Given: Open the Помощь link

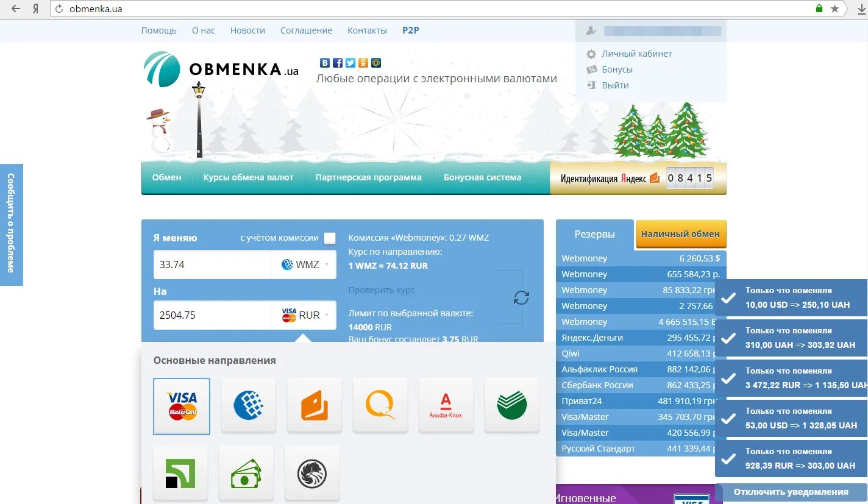Looking at the screenshot, I should pyautogui.click(x=159, y=30).
